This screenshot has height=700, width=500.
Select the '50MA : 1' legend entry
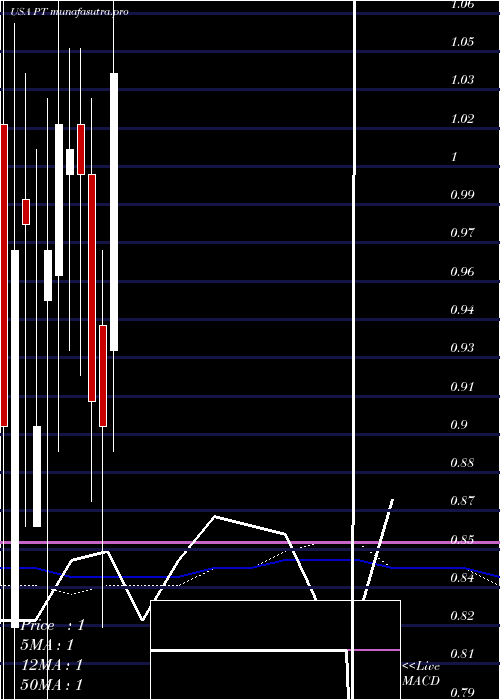click(x=52, y=684)
